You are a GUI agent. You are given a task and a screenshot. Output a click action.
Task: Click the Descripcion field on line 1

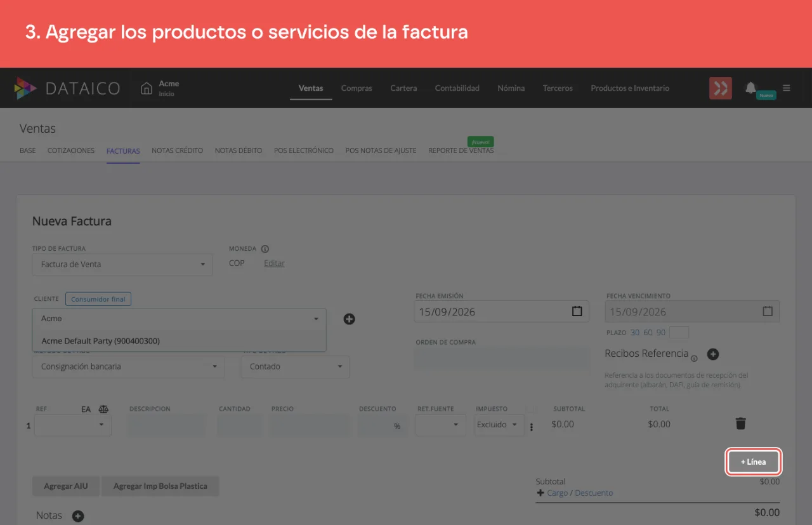(x=167, y=425)
